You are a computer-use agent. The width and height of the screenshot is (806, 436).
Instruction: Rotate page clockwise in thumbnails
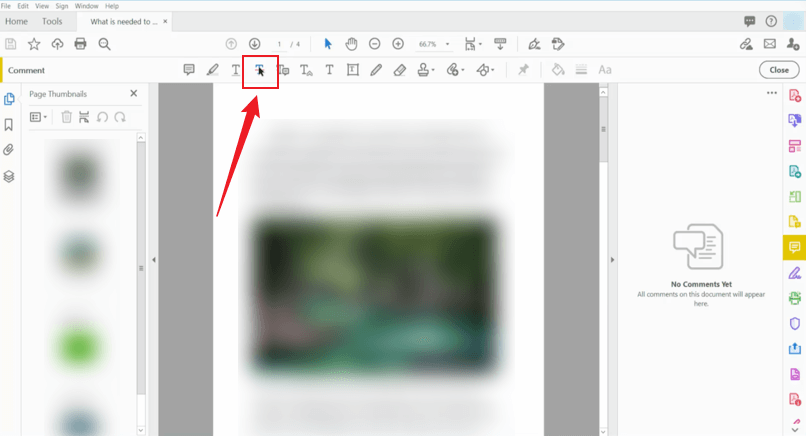(120, 117)
